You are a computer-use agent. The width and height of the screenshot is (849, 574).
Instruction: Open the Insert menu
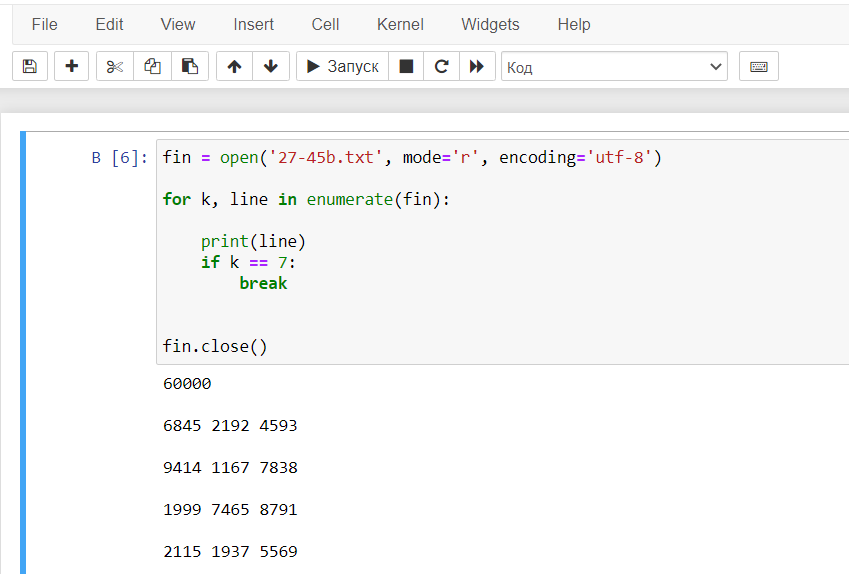(x=253, y=24)
